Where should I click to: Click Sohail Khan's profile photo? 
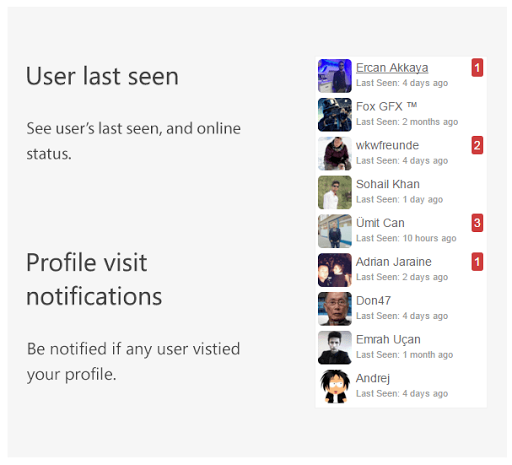point(335,192)
